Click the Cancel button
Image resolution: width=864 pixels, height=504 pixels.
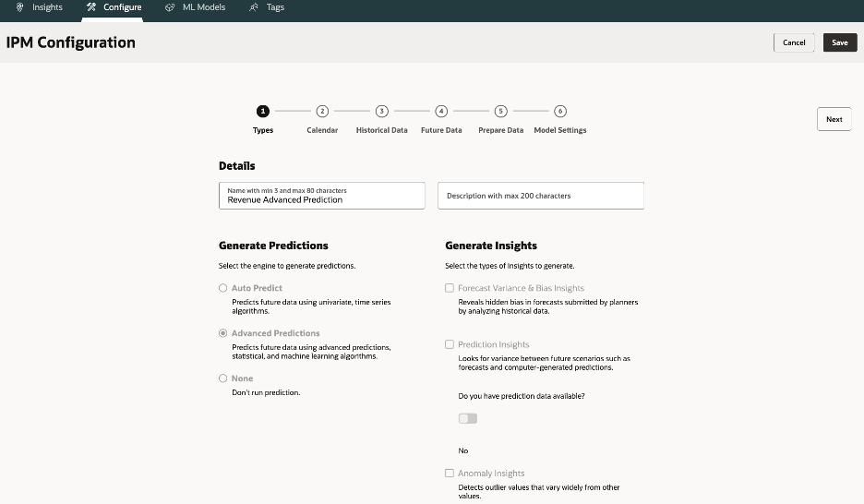click(794, 42)
